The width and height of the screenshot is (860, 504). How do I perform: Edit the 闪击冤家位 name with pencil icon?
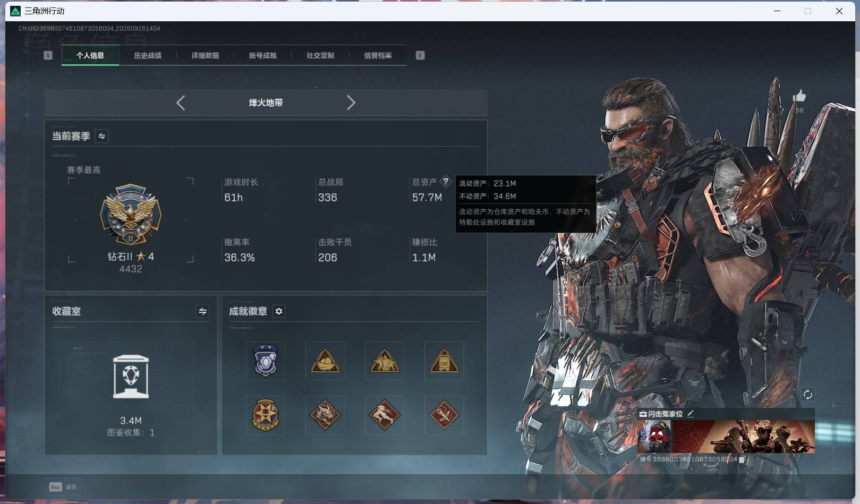(691, 414)
